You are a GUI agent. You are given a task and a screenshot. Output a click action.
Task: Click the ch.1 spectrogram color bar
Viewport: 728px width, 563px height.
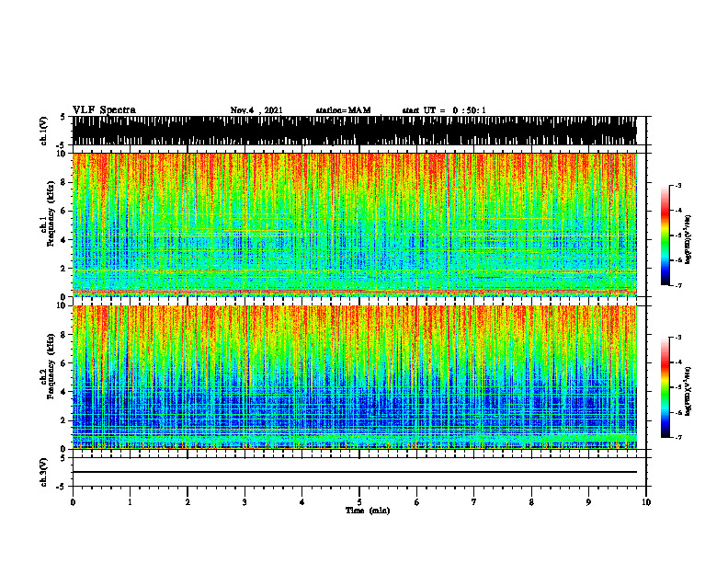click(665, 236)
